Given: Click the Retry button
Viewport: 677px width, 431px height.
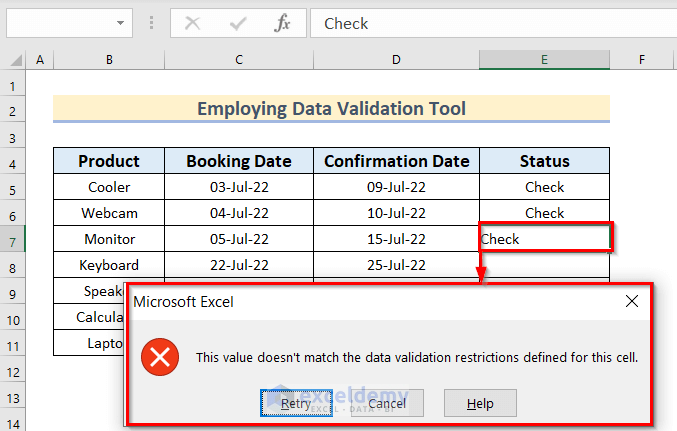Looking at the screenshot, I should pos(295,403).
